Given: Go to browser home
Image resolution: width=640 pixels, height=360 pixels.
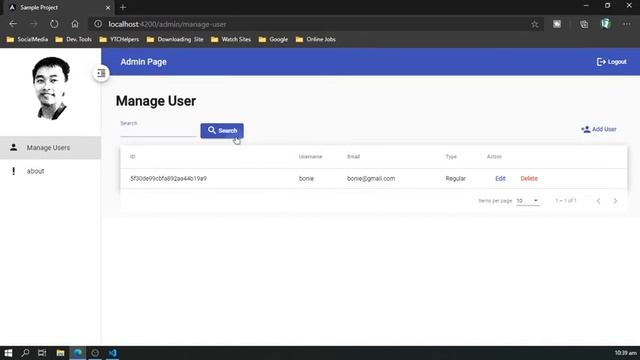Looking at the screenshot, I should click(75, 24).
